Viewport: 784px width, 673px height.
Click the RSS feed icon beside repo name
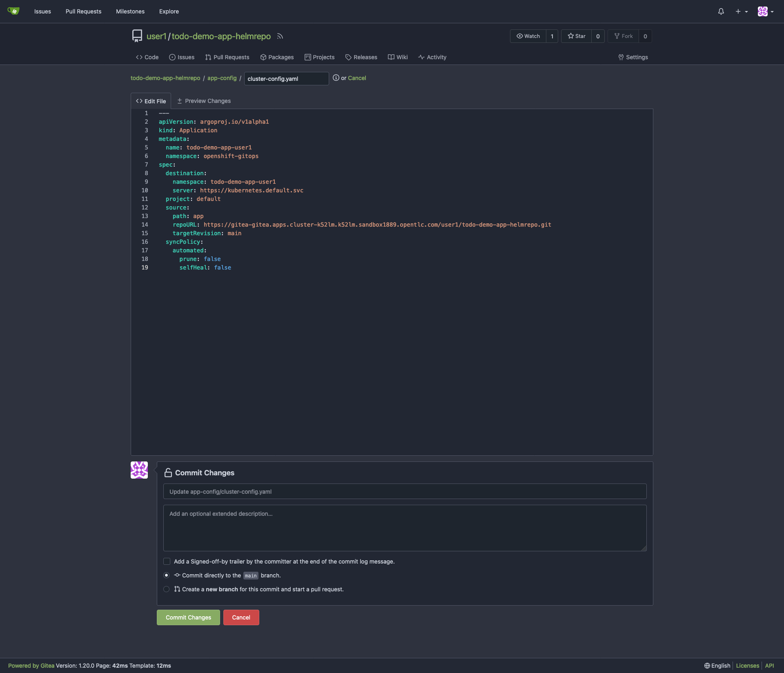pyautogui.click(x=280, y=36)
